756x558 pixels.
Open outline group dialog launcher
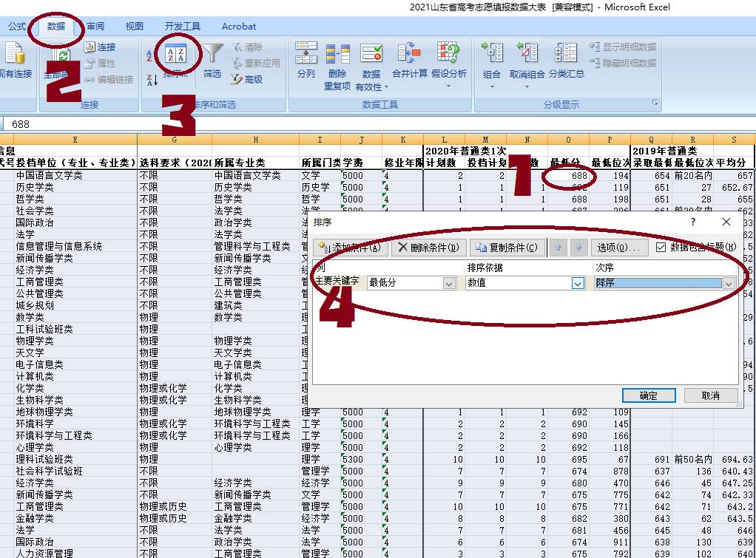tap(655, 103)
